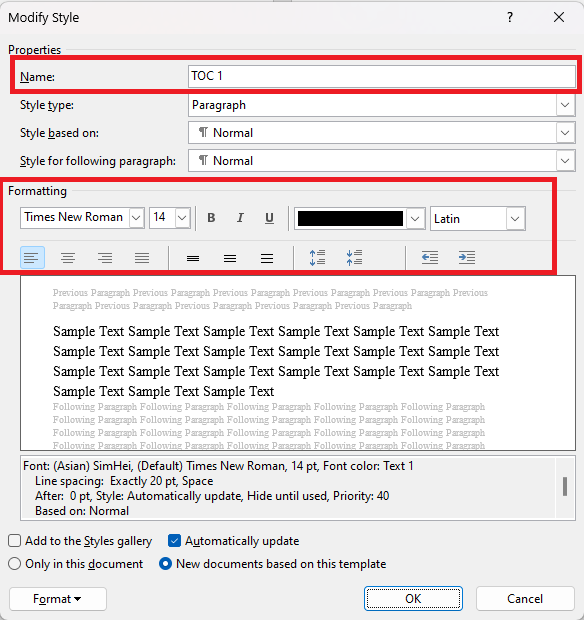Open the font color dropdown arrow
Viewport: 584px width, 620px height.
point(415,219)
